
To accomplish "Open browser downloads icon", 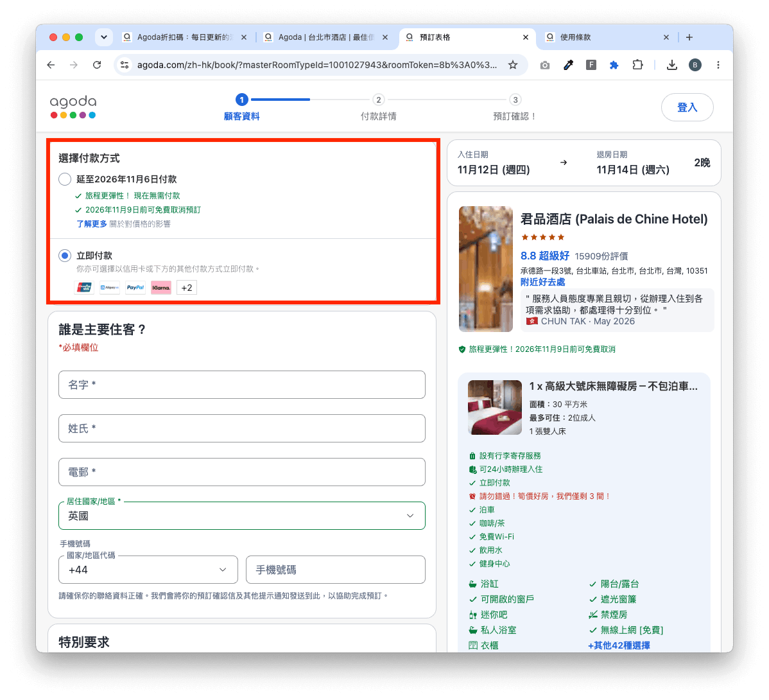I will (x=672, y=65).
